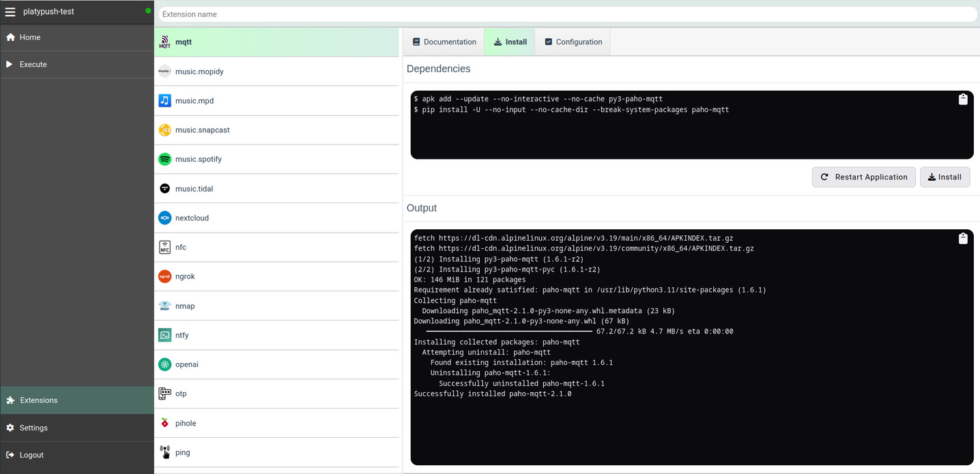Select the nfc extension icon
The width and height of the screenshot is (980, 474).
pyautogui.click(x=164, y=247)
